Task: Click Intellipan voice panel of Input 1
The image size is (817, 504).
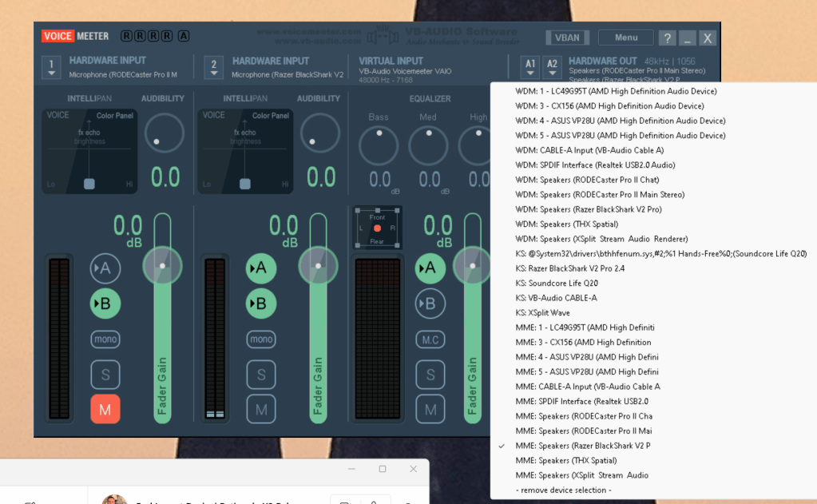Action: pyautogui.click(x=89, y=151)
